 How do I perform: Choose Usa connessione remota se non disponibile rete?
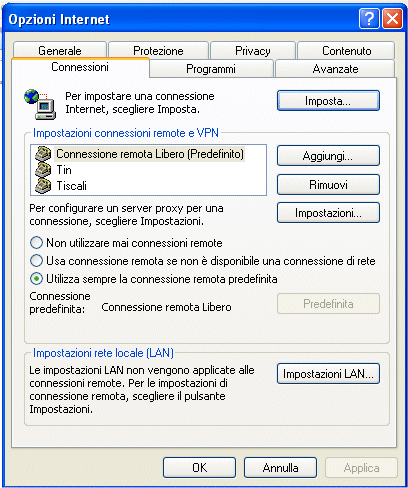36,261
